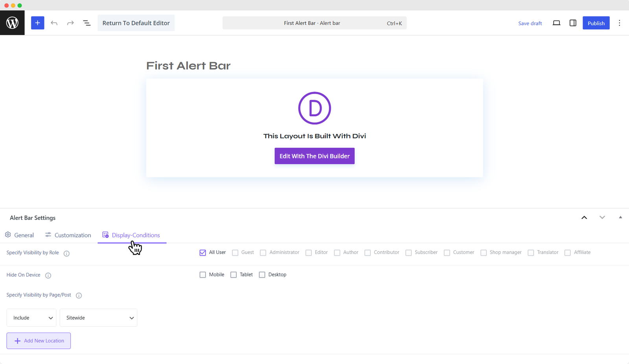Image resolution: width=629 pixels, height=364 pixels.
Task: Click the redo arrow icon
Action: [70, 23]
